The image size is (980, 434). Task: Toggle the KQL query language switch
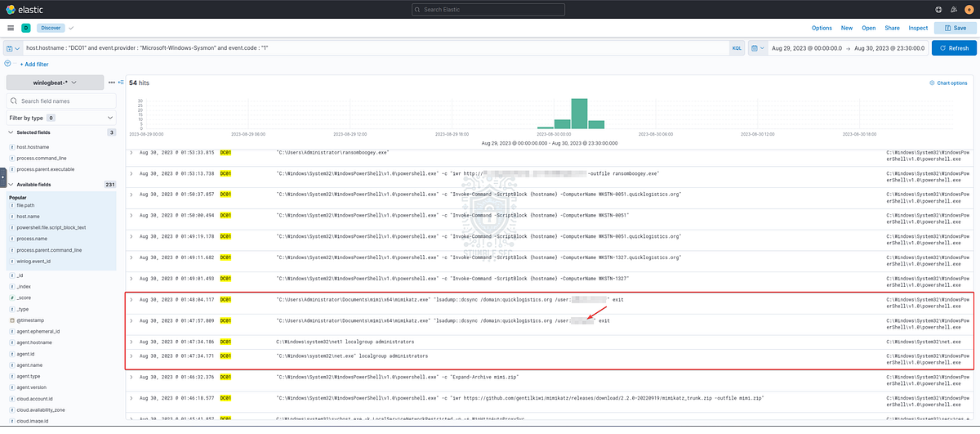[737, 48]
